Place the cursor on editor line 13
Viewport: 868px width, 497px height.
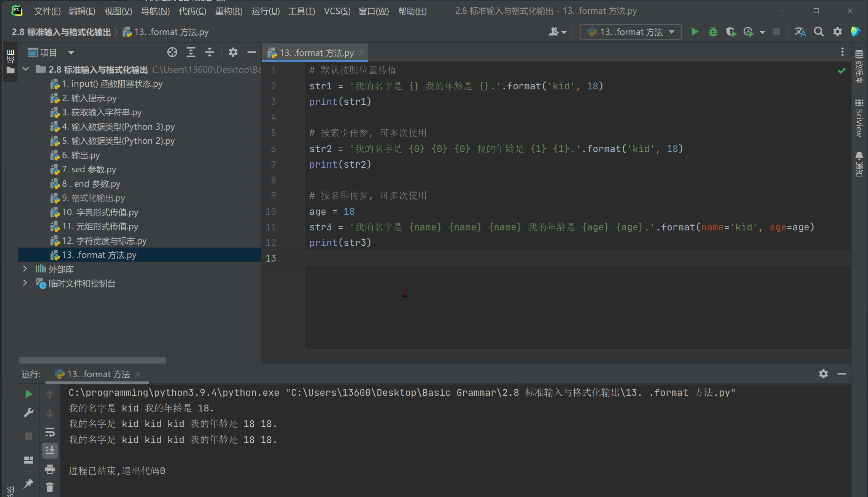pos(578,258)
